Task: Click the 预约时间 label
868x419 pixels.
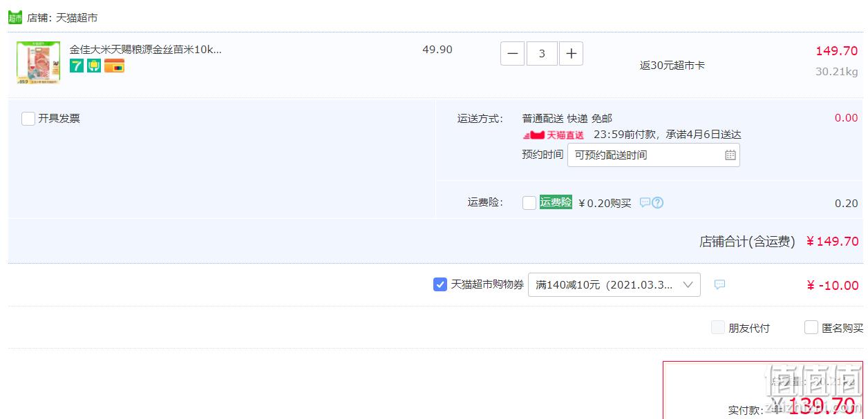Action: point(542,155)
